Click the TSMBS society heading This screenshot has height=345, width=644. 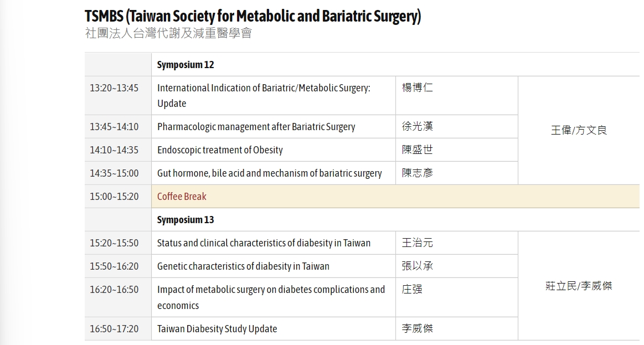point(253,17)
